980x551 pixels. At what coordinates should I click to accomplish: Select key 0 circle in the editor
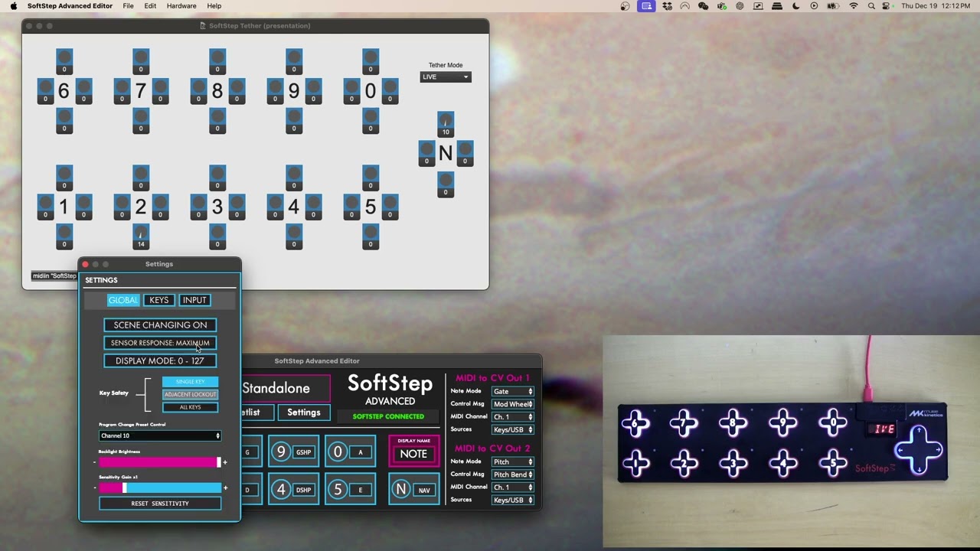(x=338, y=452)
